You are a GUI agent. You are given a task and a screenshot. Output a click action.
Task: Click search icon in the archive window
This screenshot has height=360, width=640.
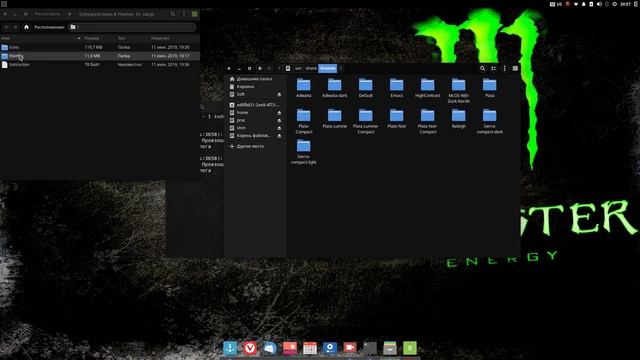[173, 14]
